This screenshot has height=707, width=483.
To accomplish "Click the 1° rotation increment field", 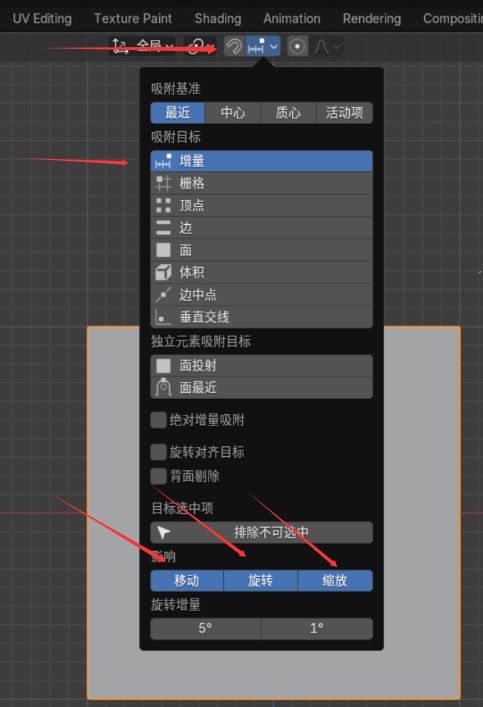I will coord(317,629).
